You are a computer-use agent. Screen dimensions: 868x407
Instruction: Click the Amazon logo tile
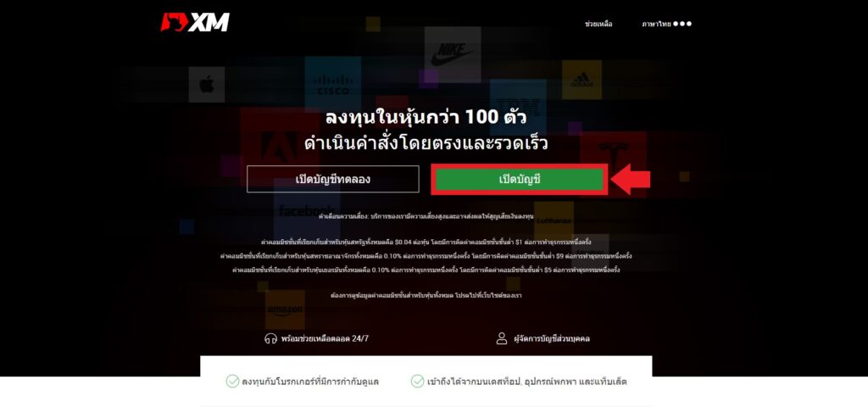(285, 309)
